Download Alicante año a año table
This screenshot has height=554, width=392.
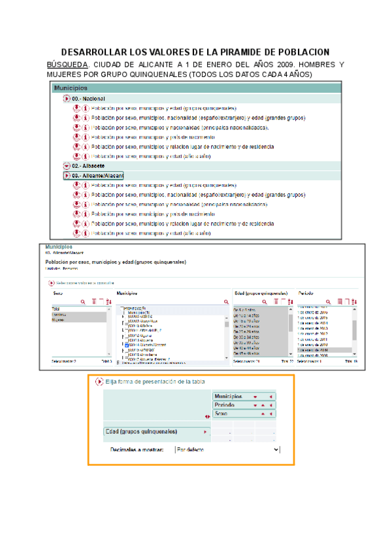pyautogui.click(x=76, y=233)
